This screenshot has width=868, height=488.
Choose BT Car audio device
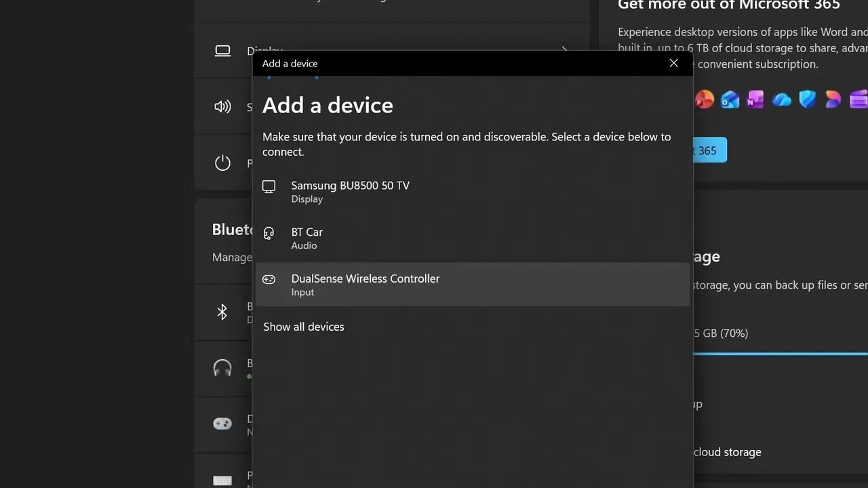coord(473,238)
